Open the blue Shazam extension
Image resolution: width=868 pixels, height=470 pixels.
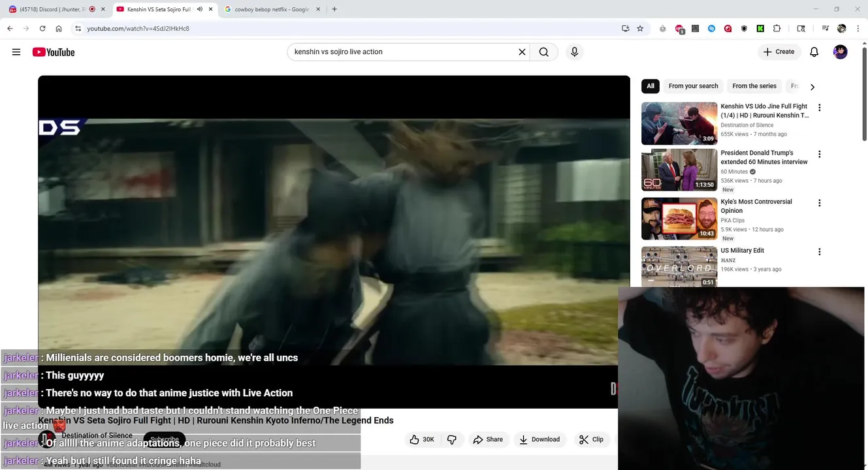[712, 29]
